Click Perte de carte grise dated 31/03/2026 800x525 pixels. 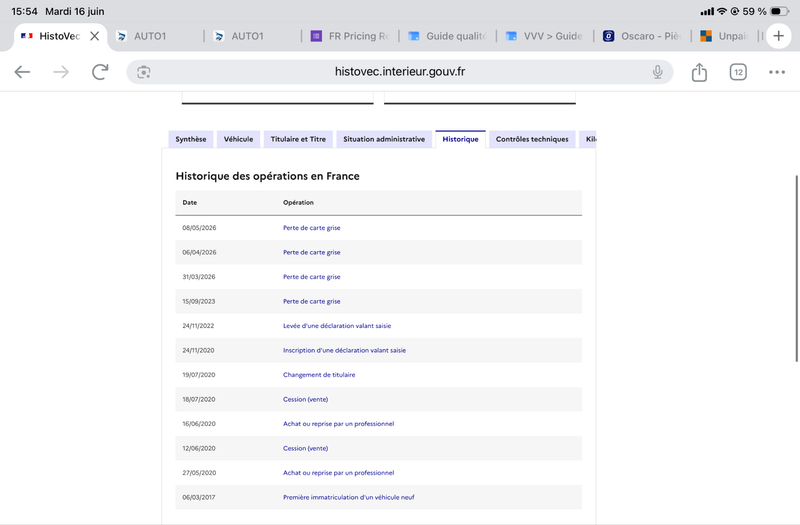point(312,277)
